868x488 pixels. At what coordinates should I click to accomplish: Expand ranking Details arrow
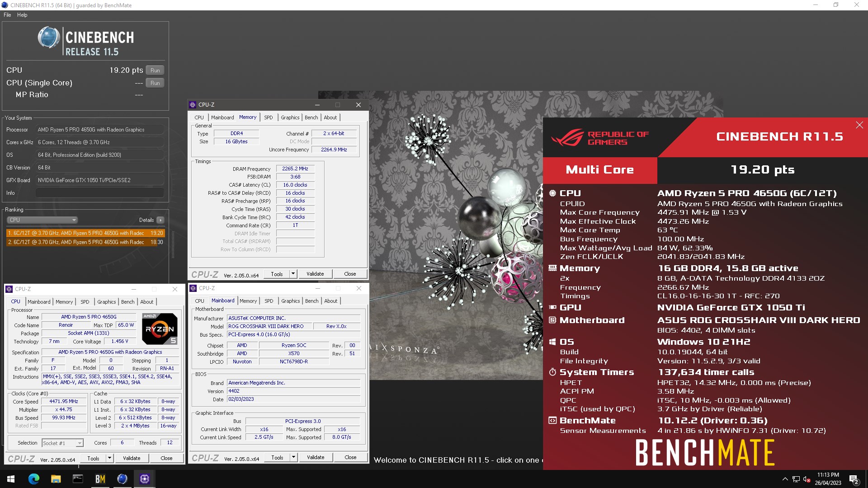[x=160, y=220]
